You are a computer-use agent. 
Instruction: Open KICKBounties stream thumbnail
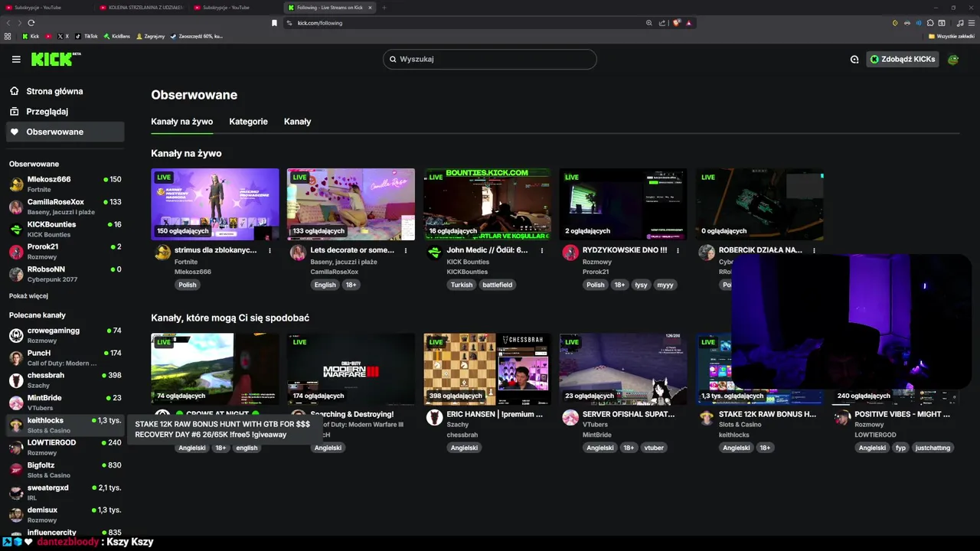(x=487, y=204)
